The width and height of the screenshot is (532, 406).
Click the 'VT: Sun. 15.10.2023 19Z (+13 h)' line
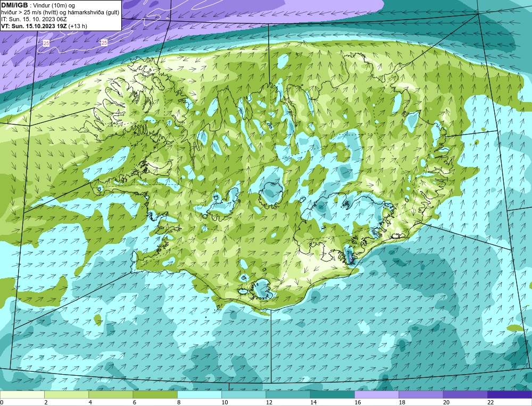[x=44, y=26]
